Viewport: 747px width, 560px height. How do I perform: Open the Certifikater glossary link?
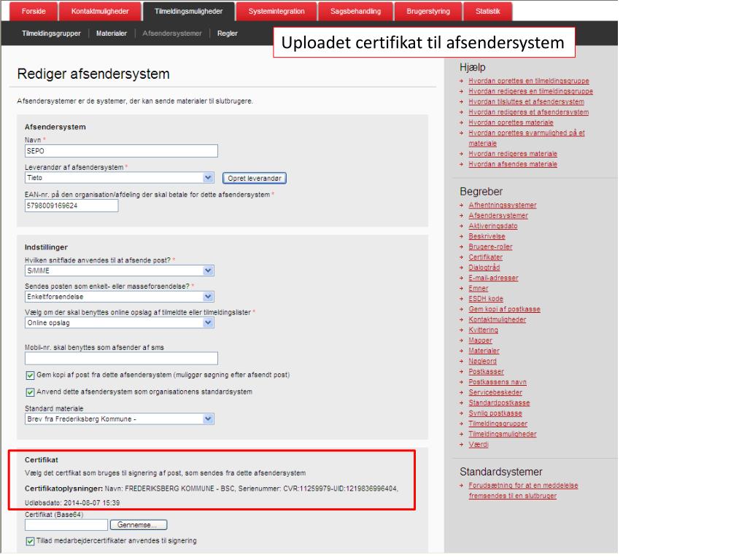(x=485, y=257)
